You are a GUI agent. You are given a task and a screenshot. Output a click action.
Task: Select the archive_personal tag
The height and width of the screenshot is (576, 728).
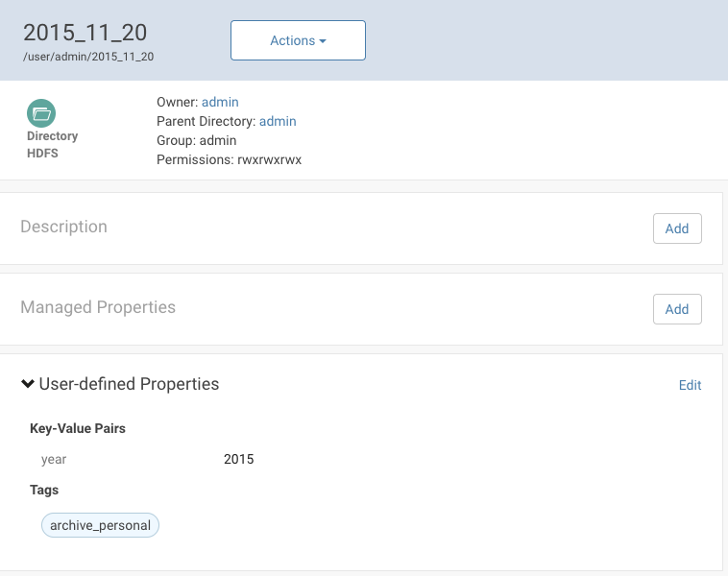tap(100, 525)
